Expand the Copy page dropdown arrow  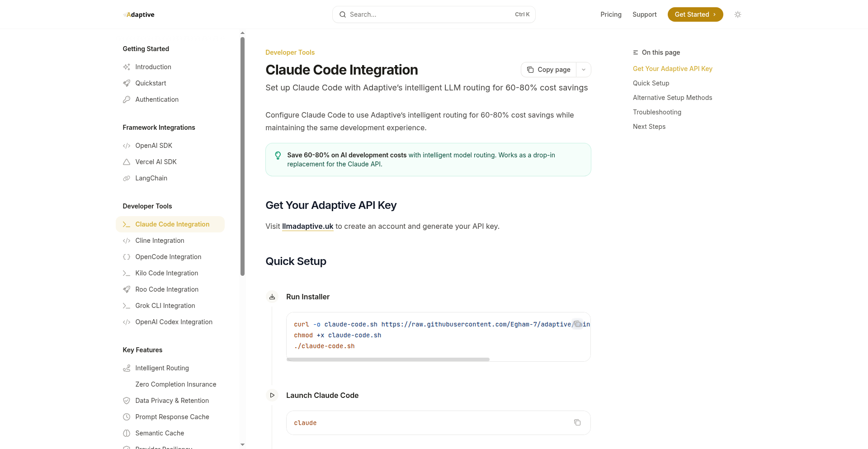click(x=584, y=70)
